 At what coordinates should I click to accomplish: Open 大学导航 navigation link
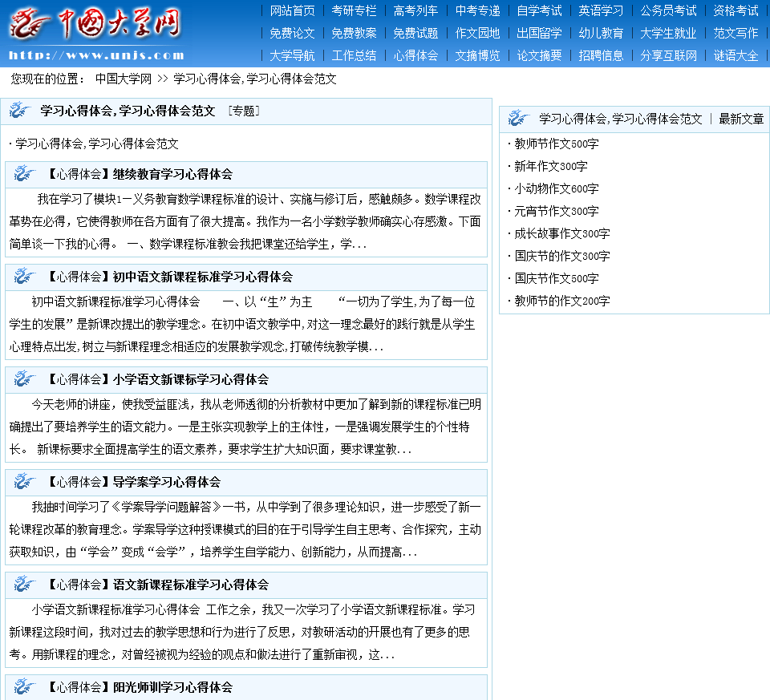(x=292, y=55)
